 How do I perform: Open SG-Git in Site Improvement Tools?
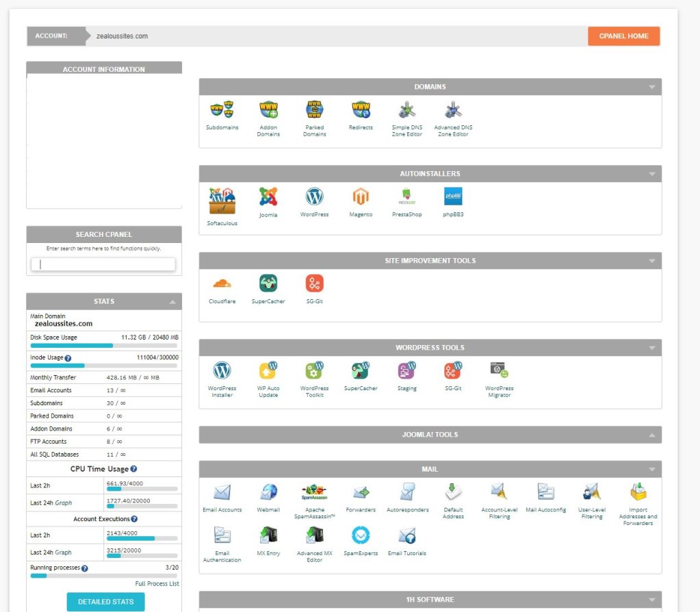coord(314,283)
